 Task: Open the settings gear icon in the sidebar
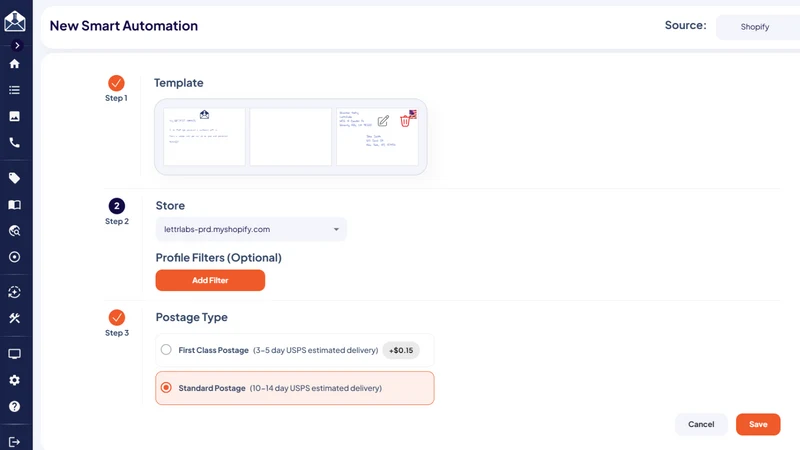click(14, 380)
